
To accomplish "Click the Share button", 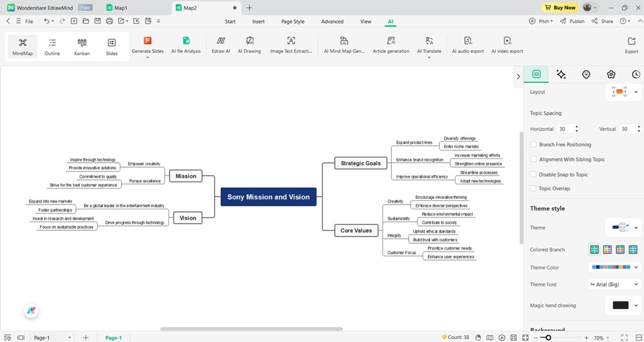I will tap(602, 21).
